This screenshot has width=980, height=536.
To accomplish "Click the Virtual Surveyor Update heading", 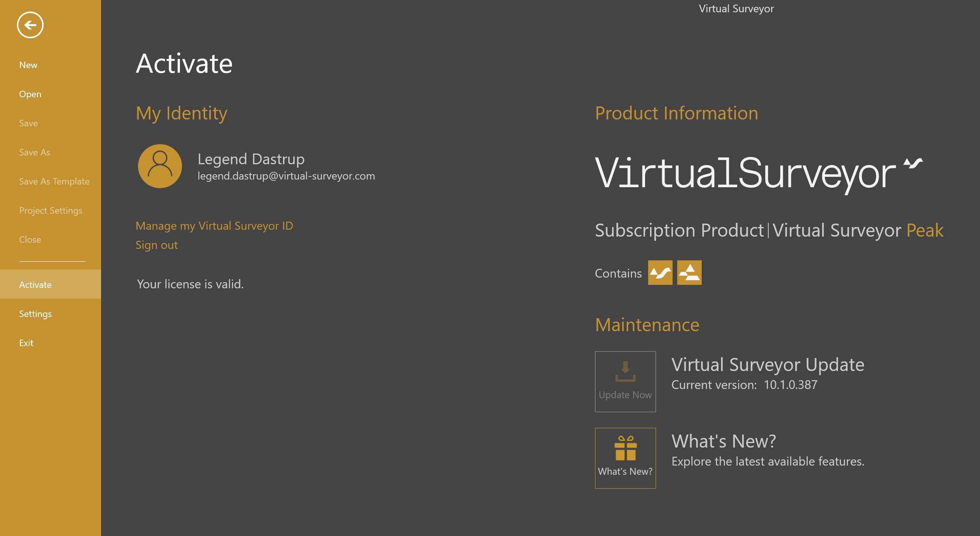I will (x=768, y=364).
